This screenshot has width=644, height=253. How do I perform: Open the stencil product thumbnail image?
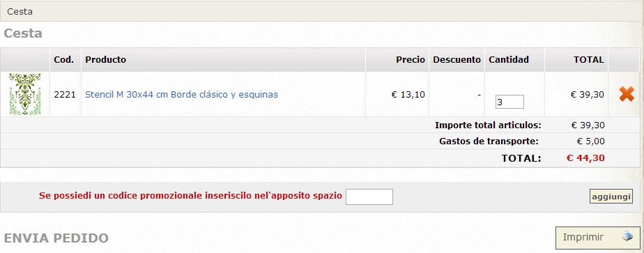25,95
